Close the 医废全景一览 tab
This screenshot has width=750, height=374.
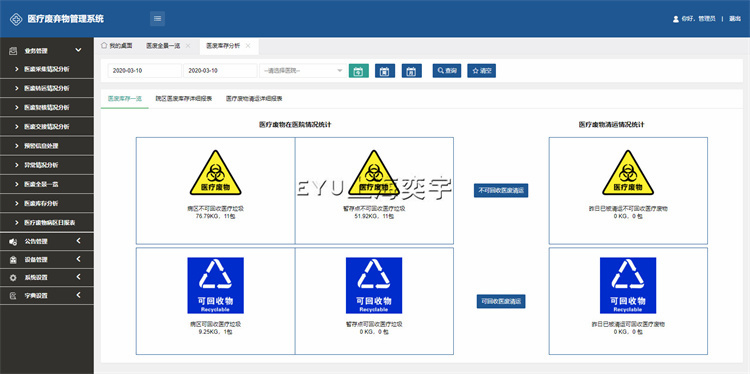[x=188, y=46]
